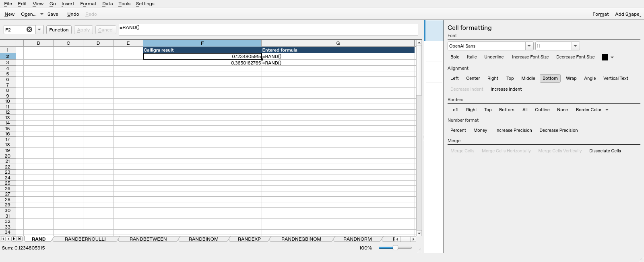Jump to the first sheet tab
This screenshot has width=644, height=262.
point(3,239)
